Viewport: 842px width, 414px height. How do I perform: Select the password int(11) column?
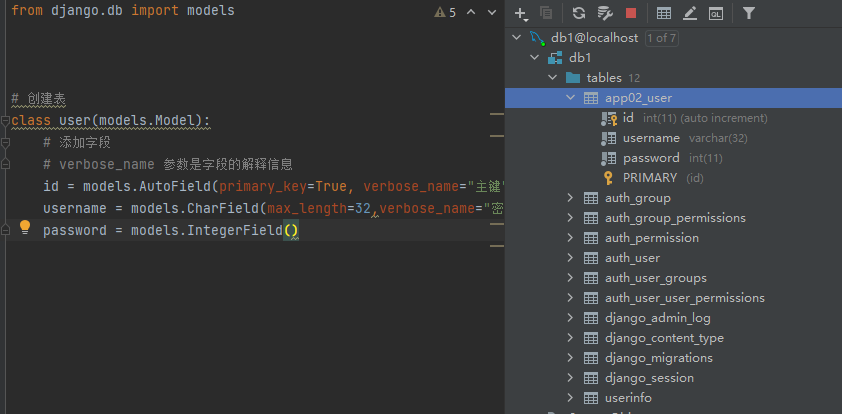(672, 158)
